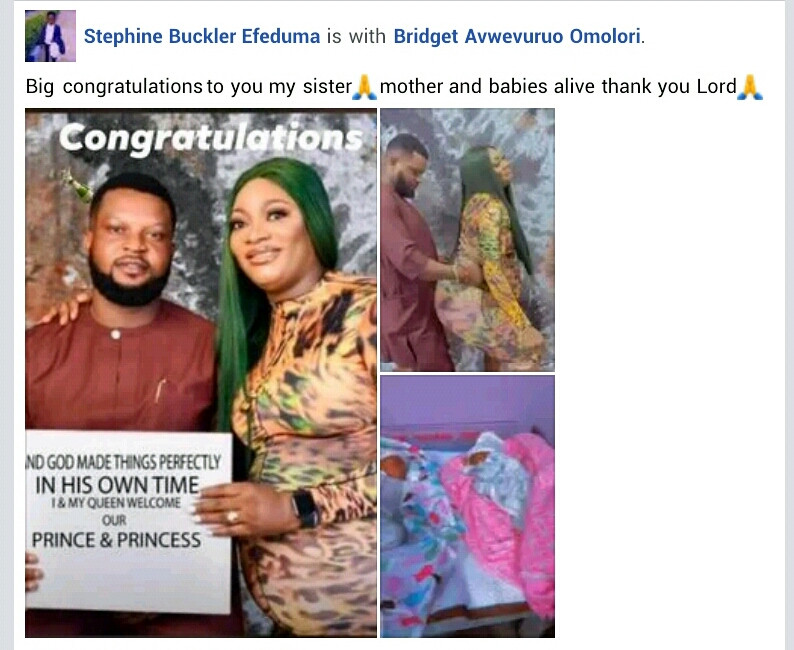The width and height of the screenshot is (794, 650).
Task: Click the black smartwatch on woman's wrist
Action: pos(305,508)
